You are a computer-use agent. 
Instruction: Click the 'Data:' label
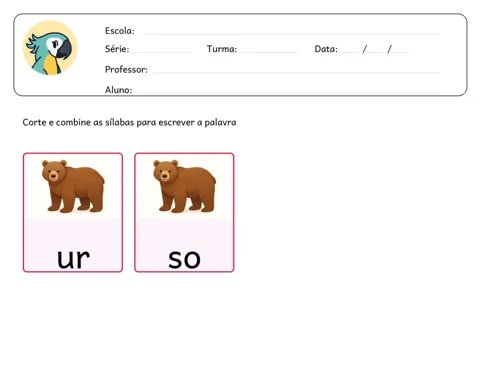326,49
